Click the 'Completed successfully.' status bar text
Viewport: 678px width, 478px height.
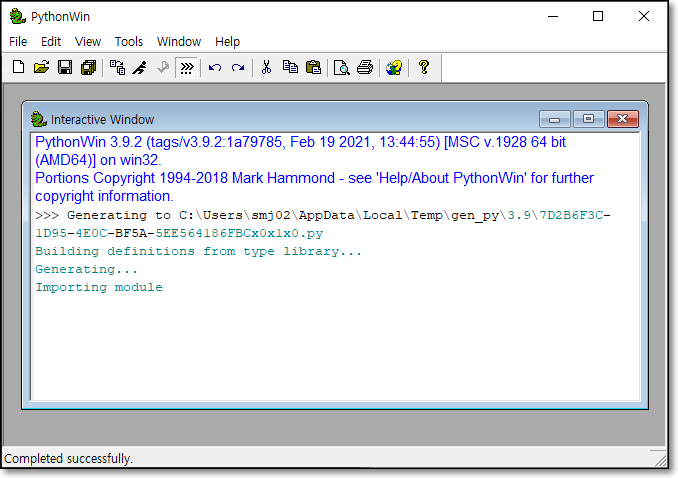click(x=68, y=459)
